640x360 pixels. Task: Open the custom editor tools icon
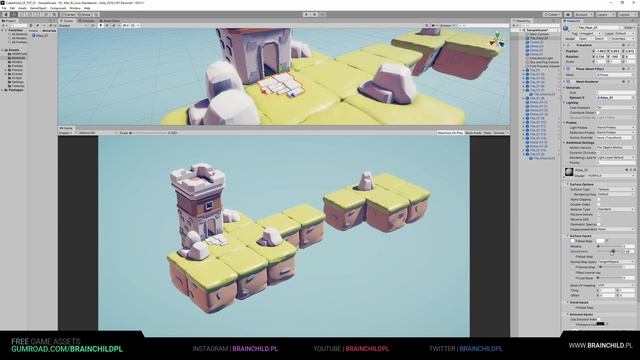54,15
